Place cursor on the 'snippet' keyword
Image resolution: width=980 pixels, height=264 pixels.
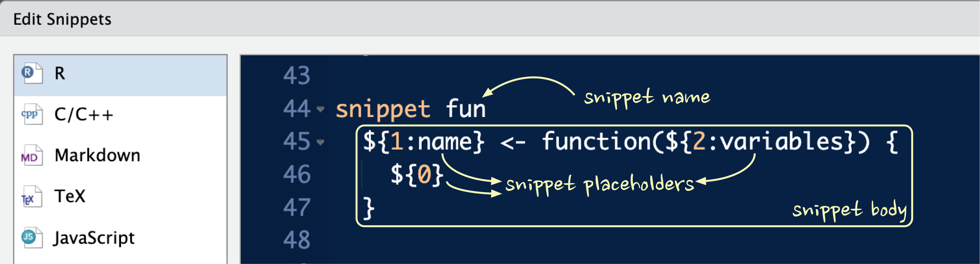pyautogui.click(x=383, y=110)
